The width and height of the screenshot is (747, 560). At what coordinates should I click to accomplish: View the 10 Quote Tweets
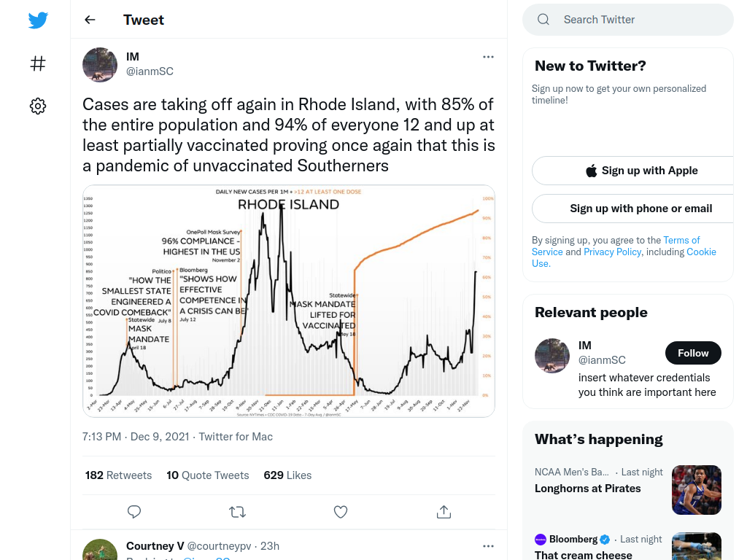click(208, 475)
